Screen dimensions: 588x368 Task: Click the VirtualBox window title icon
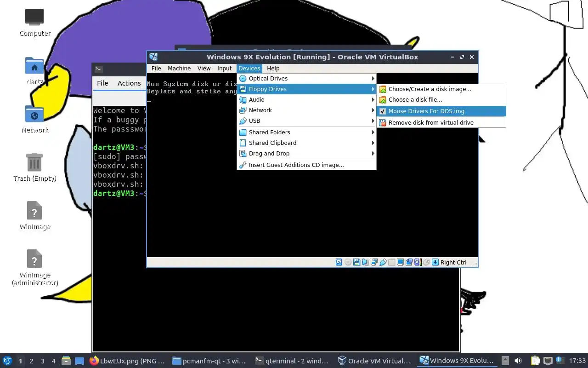click(x=153, y=57)
